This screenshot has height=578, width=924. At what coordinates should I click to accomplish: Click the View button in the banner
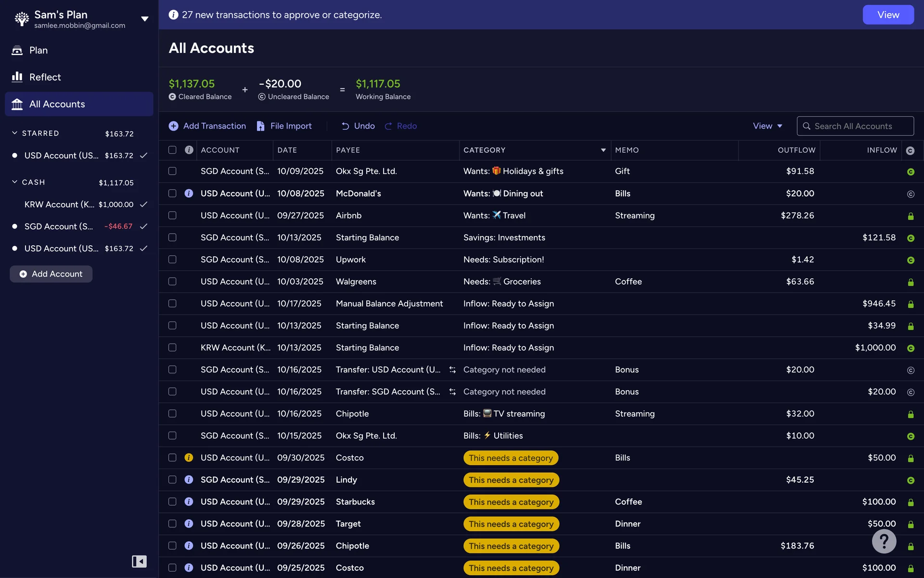[x=887, y=15]
